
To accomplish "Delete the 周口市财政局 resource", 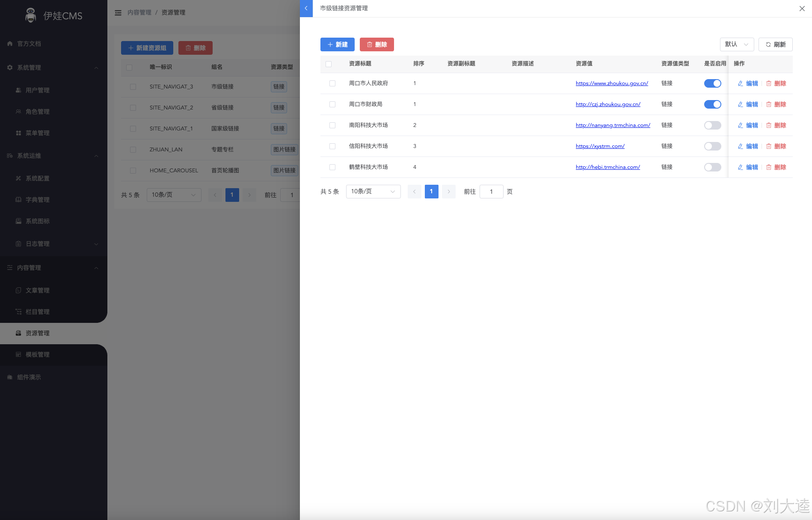I will tap(776, 104).
